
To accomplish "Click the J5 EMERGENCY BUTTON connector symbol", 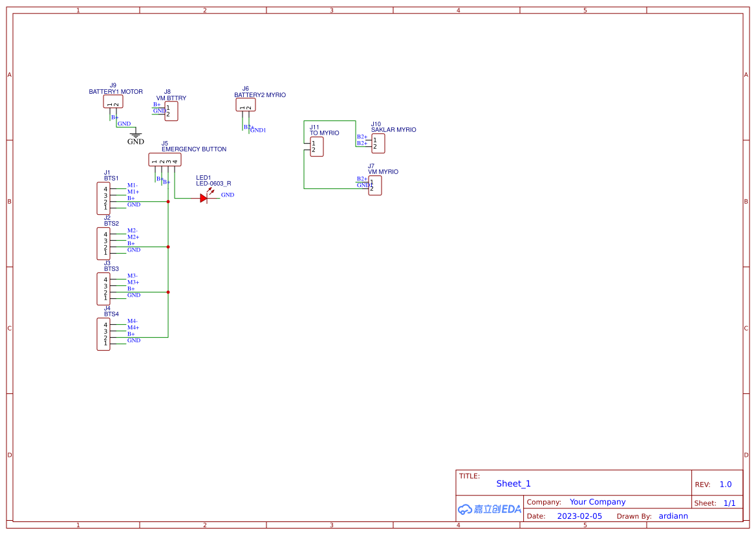I will pos(165,159).
